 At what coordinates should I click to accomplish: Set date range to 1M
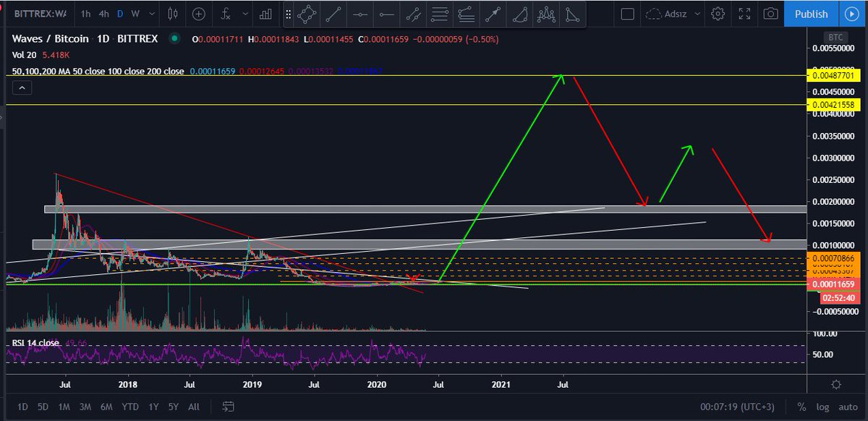(x=64, y=407)
